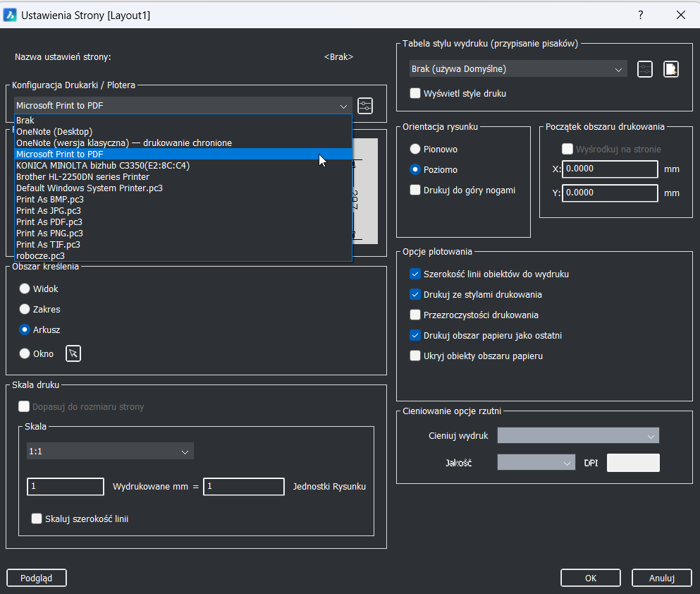
Task: Enable Wyświetl style druku checkbox
Action: click(415, 93)
